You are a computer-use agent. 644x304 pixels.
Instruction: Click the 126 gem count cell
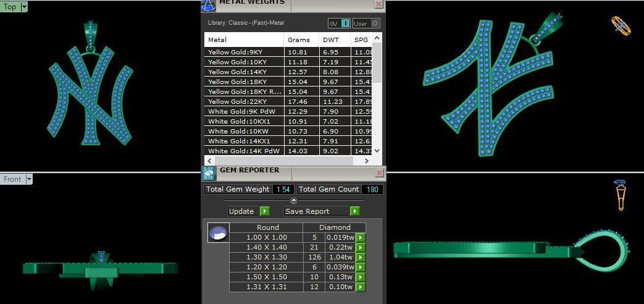pyautogui.click(x=314, y=257)
